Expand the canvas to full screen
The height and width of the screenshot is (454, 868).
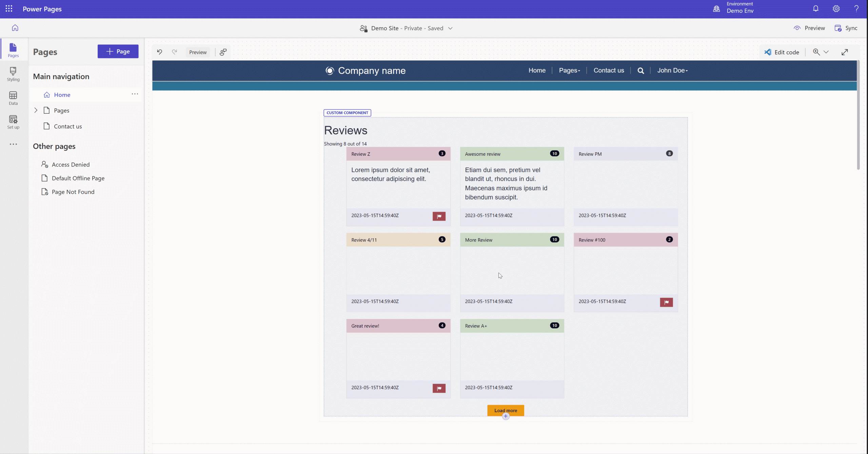tap(844, 52)
